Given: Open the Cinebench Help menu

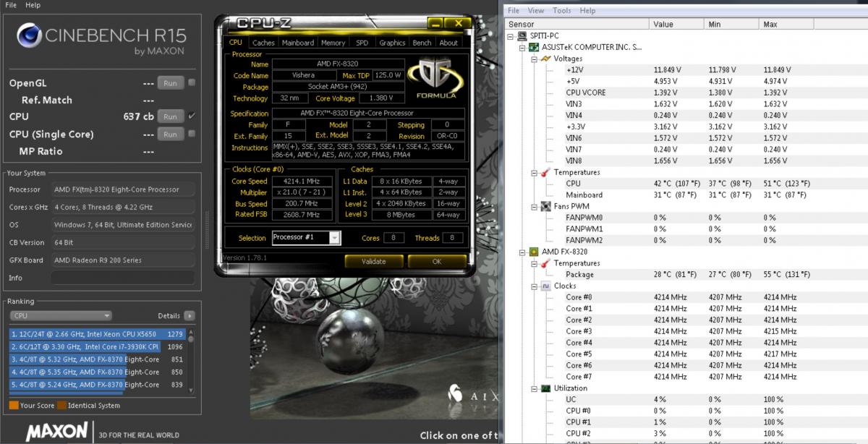Looking at the screenshot, I should pyautogui.click(x=33, y=5).
